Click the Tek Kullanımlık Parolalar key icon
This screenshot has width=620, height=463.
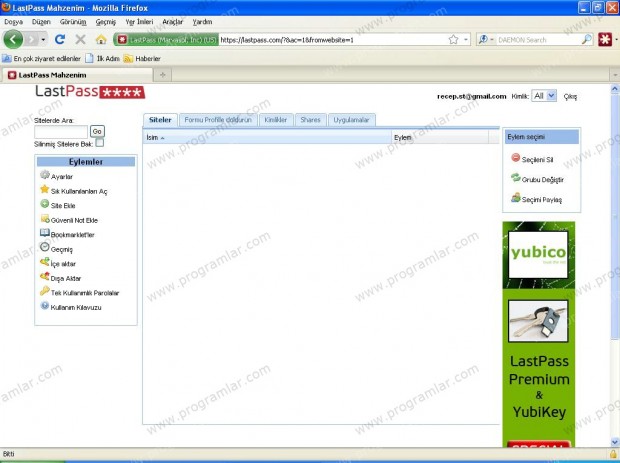pos(45,291)
